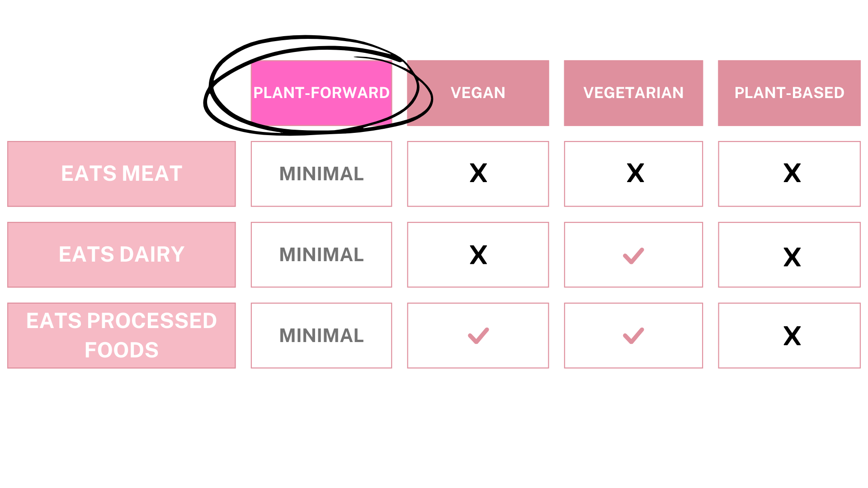The image size is (868, 488).
Task: Click the X under Vegan in Eats Dairy row
Action: pyautogui.click(x=478, y=255)
